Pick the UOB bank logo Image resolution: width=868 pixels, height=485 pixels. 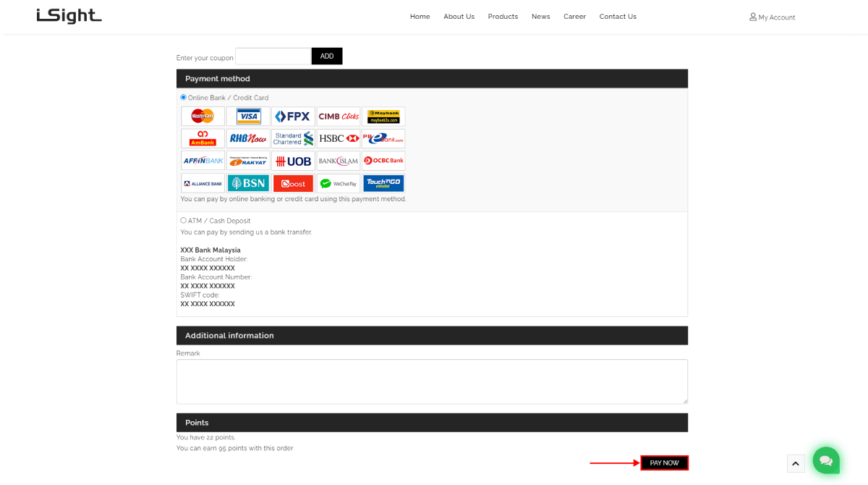click(x=293, y=161)
